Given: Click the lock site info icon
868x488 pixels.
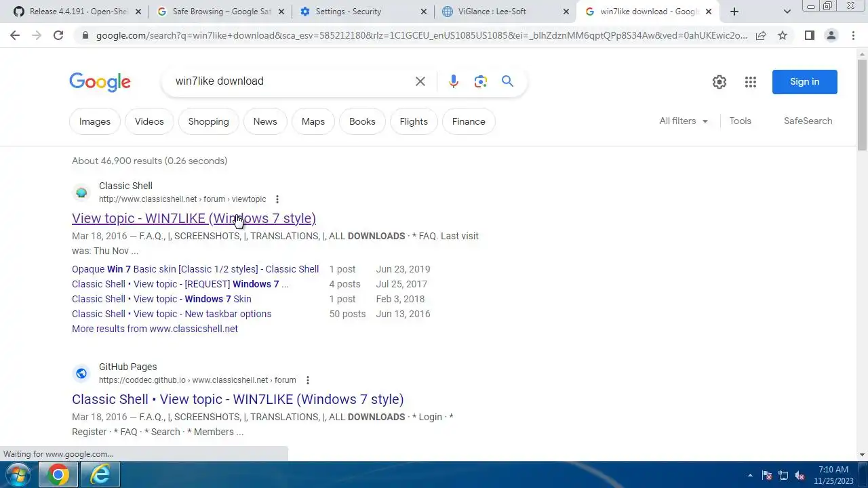Looking at the screenshot, I should pyautogui.click(x=84, y=35).
